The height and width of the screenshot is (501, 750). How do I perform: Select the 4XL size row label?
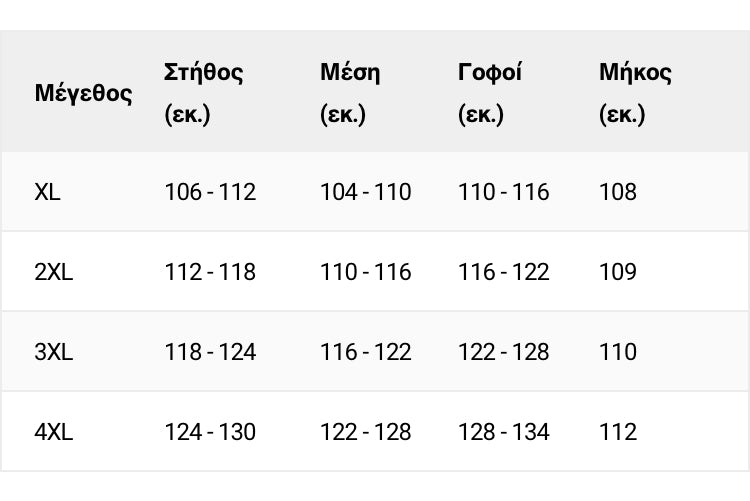pos(54,432)
